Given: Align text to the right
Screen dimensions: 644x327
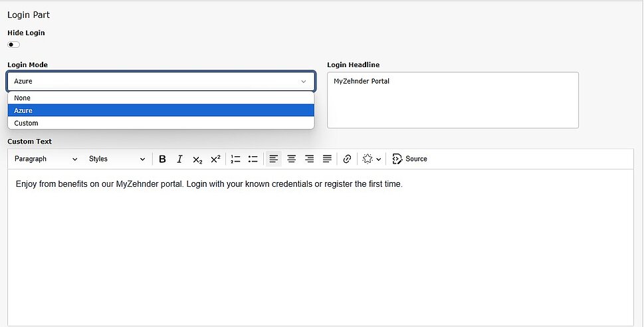Looking at the screenshot, I should click(309, 160).
